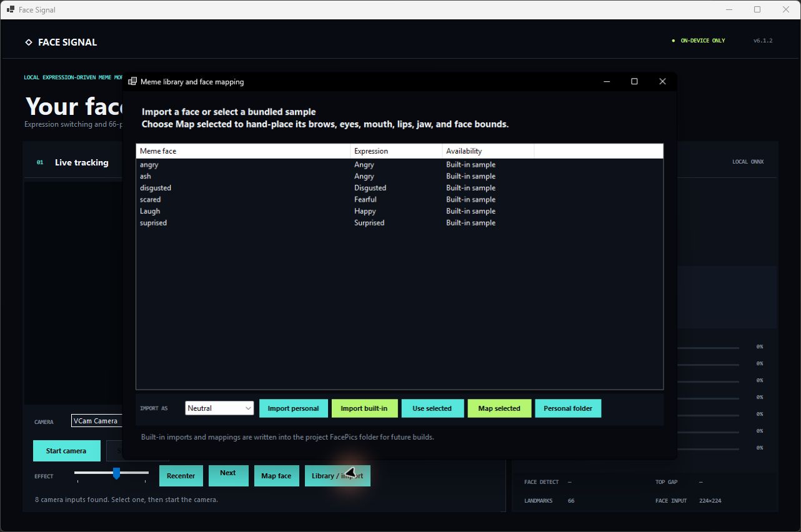Click the Import built-in button
The height and width of the screenshot is (532, 801).
click(x=364, y=408)
